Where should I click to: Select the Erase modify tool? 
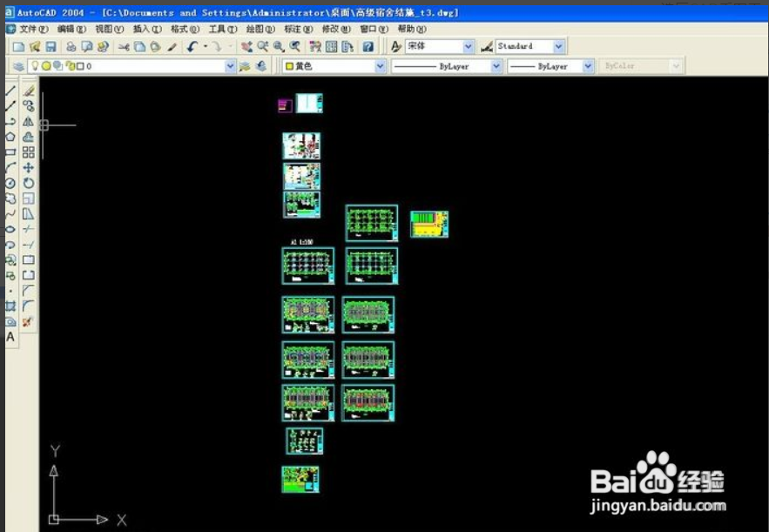29,91
